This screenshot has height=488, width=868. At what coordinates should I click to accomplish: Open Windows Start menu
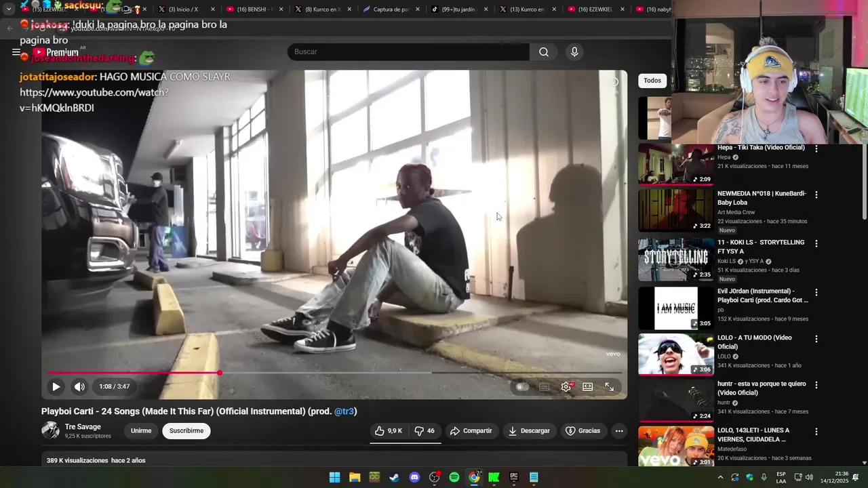pos(335,477)
